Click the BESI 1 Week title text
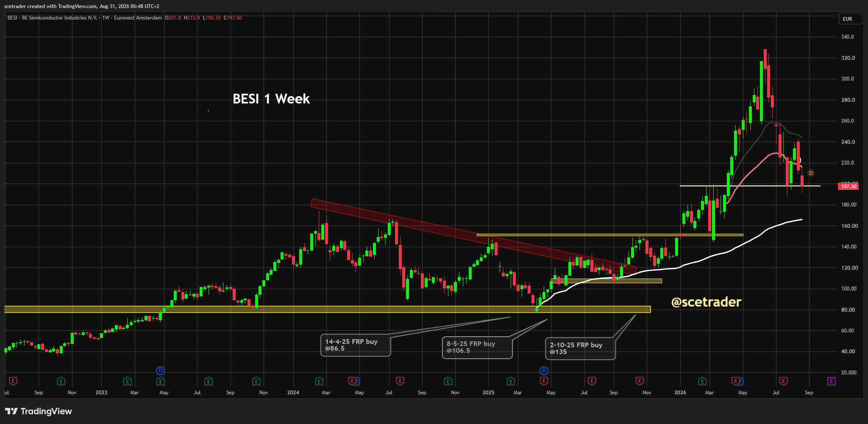 pos(271,99)
